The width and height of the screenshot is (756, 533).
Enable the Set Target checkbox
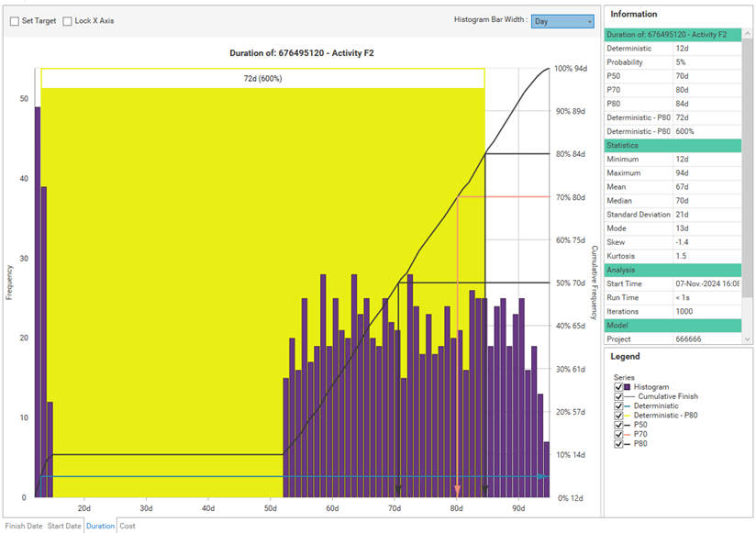tap(14, 21)
